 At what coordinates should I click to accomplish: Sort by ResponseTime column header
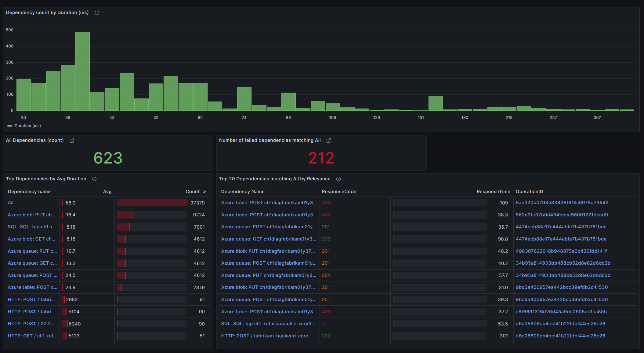[493, 192]
